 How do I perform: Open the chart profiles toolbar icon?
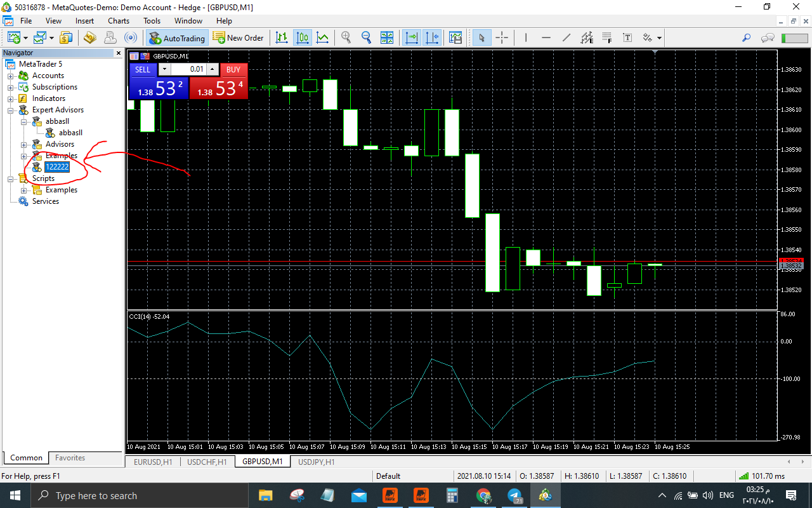click(40, 38)
